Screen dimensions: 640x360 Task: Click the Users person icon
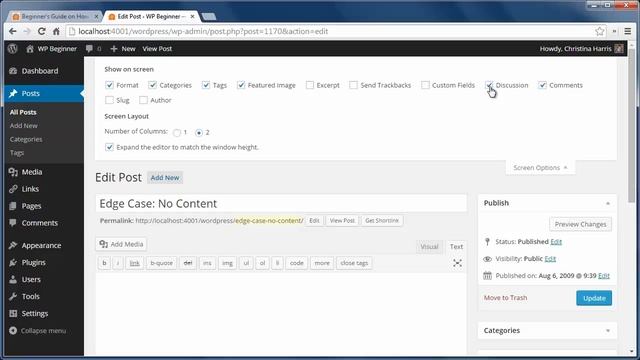[13, 280]
